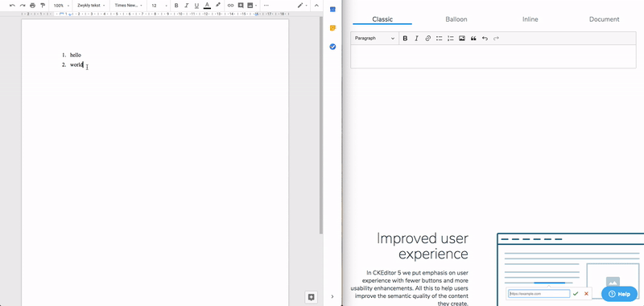Viewport: 644px width, 306px height.
Task: Open the Paragraph heading dropdown
Action: pos(374,38)
